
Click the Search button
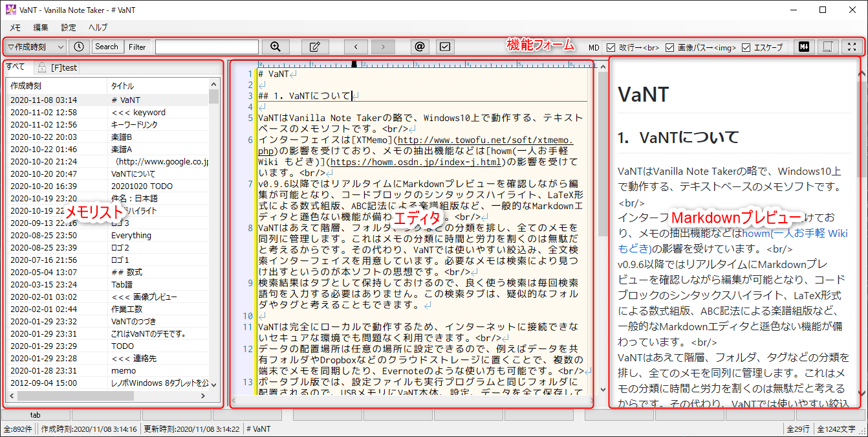[107, 47]
